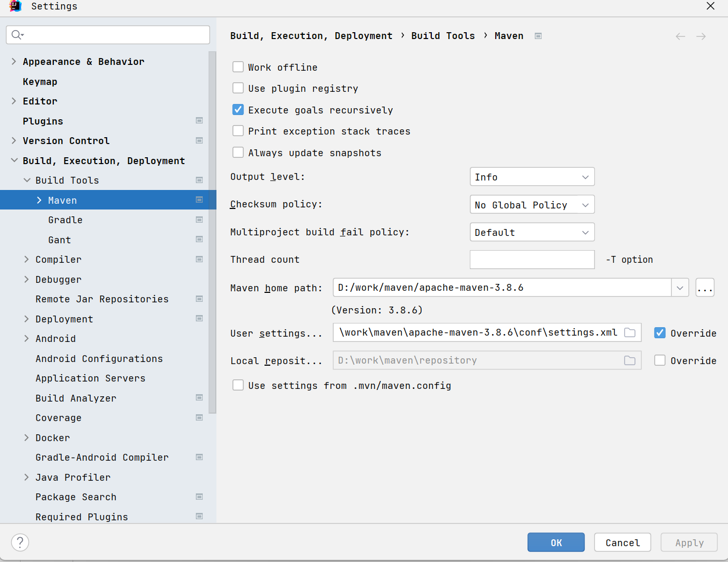Screen dimensions: 728x562
Task: Select Keymap in the settings tree
Action: [40, 81]
